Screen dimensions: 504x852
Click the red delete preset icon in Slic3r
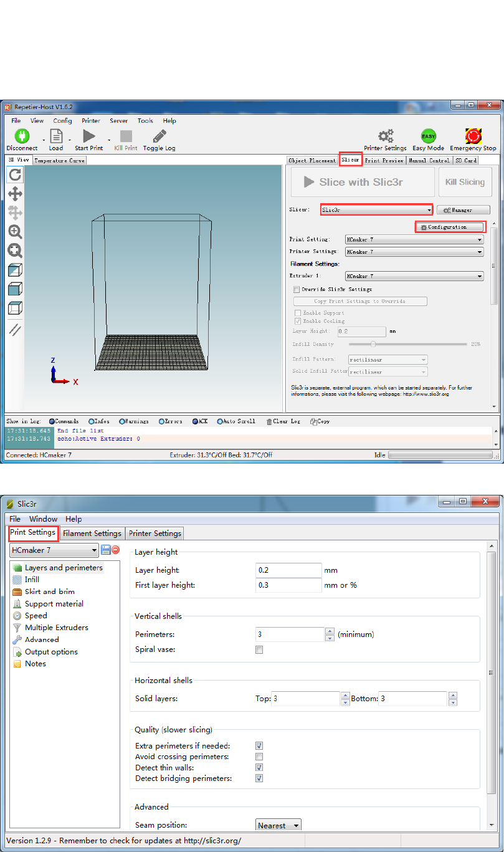tap(115, 550)
